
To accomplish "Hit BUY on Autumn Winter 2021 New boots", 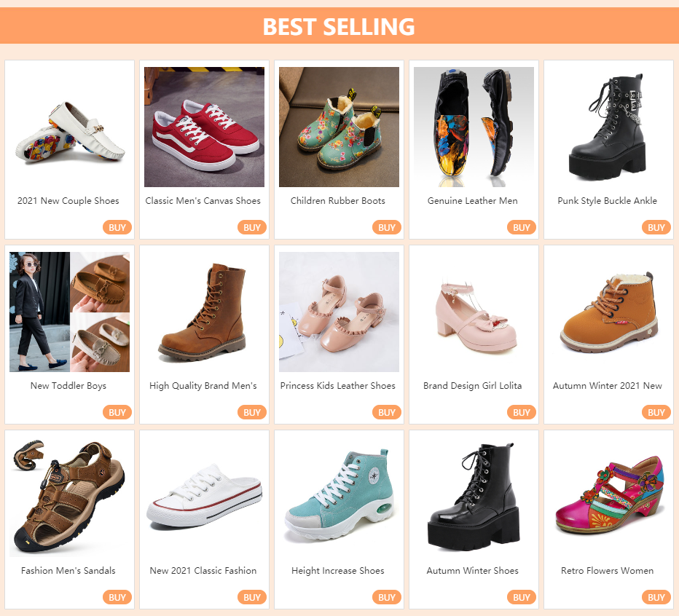I will (656, 412).
